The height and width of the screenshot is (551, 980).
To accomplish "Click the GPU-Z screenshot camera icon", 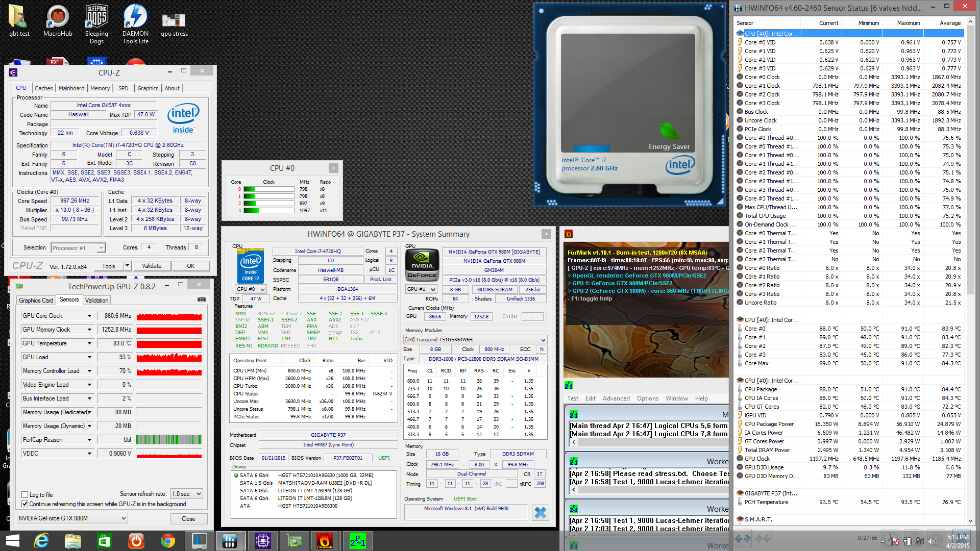I will click(202, 299).
